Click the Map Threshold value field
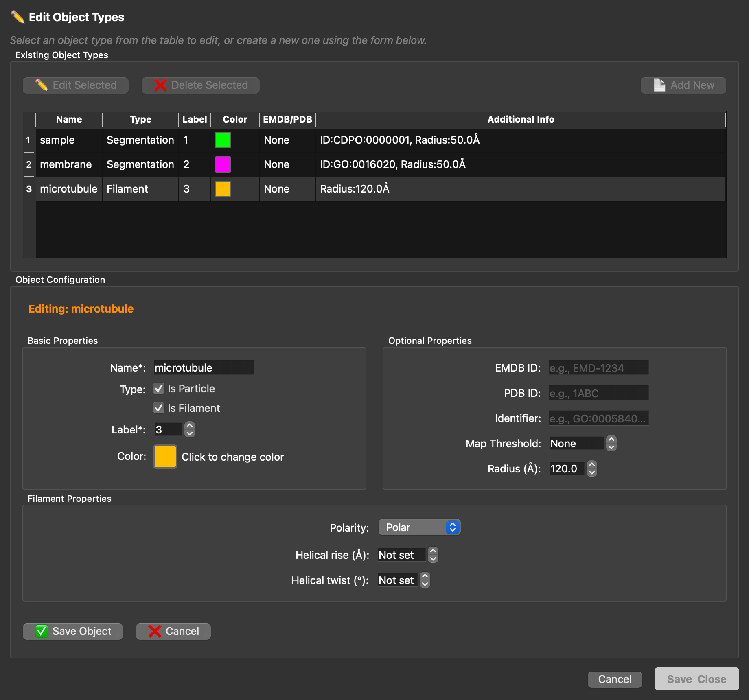 pos(577,443)
